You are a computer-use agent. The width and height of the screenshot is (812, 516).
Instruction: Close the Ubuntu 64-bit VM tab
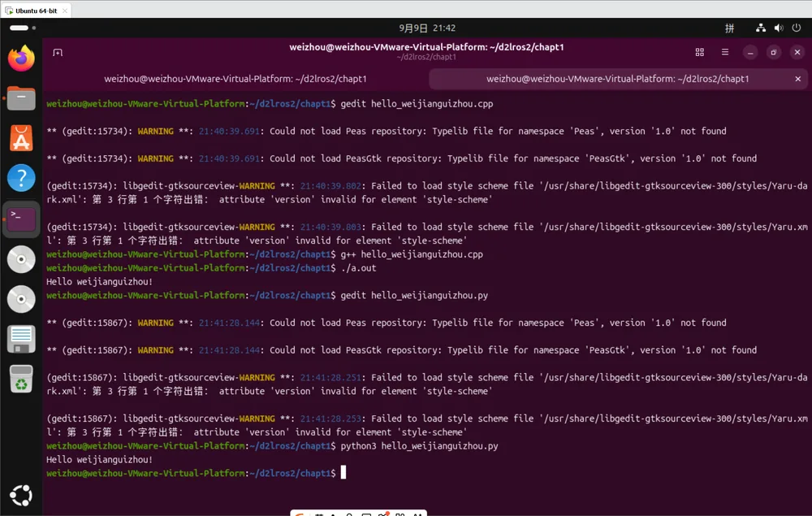click(x=65, y=11)
